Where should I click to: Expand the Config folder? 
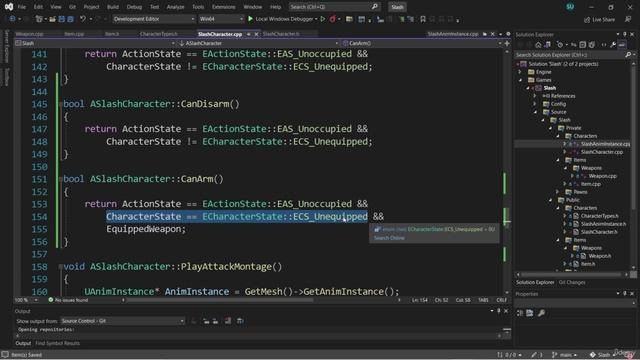coord(535,104)
